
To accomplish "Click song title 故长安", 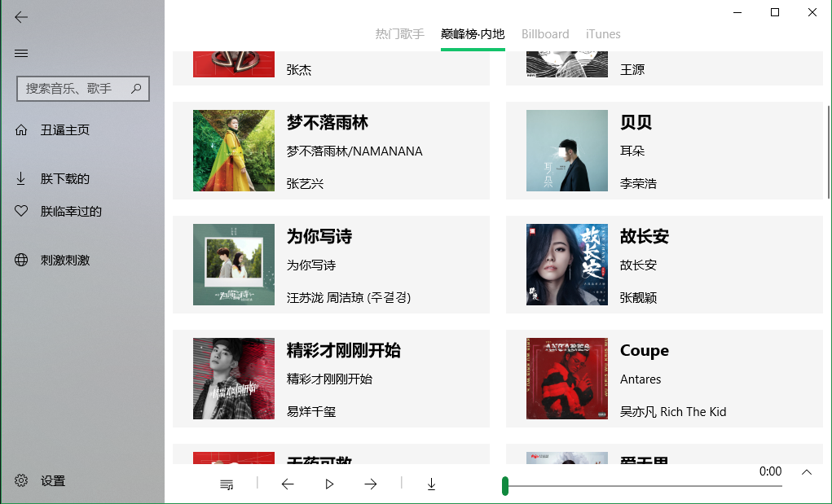I will coord(645,236).
